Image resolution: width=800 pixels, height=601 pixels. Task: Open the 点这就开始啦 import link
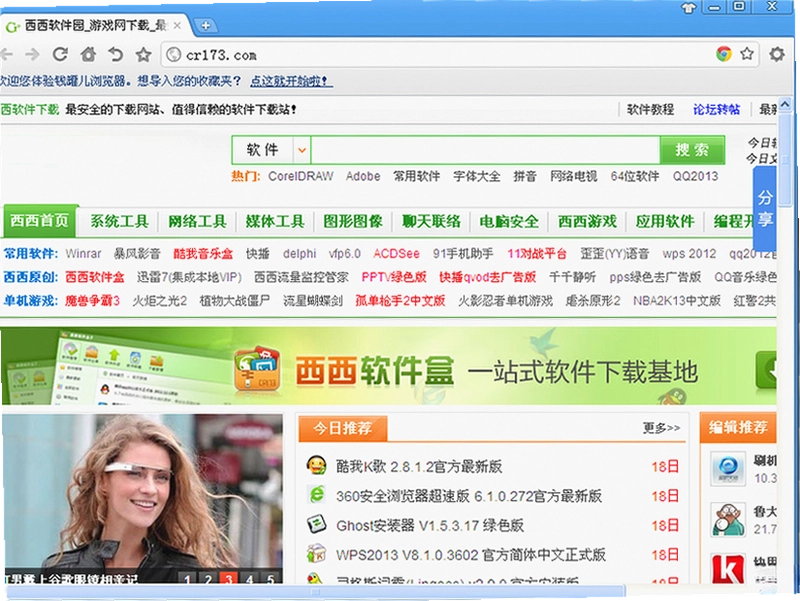291,81
